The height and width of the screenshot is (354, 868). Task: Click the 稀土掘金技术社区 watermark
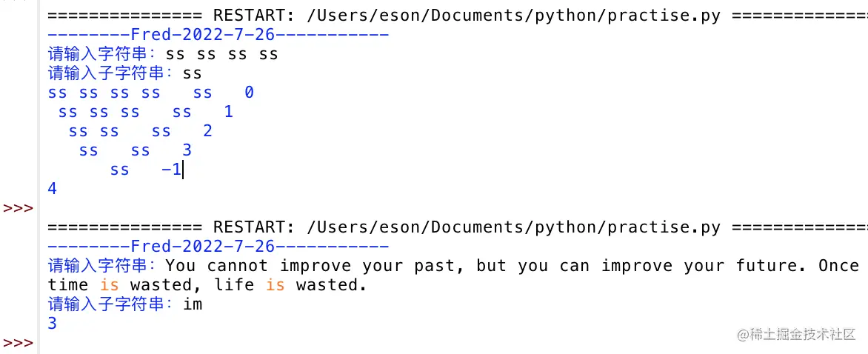pos(796,335)
